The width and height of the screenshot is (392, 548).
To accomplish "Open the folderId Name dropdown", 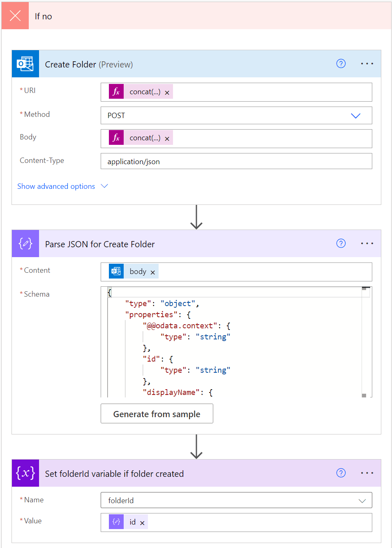I will point(362,500).
